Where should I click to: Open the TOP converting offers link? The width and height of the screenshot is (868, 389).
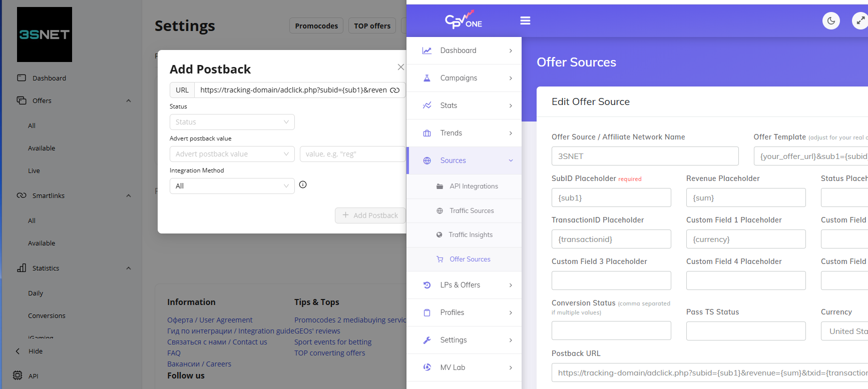329,353
